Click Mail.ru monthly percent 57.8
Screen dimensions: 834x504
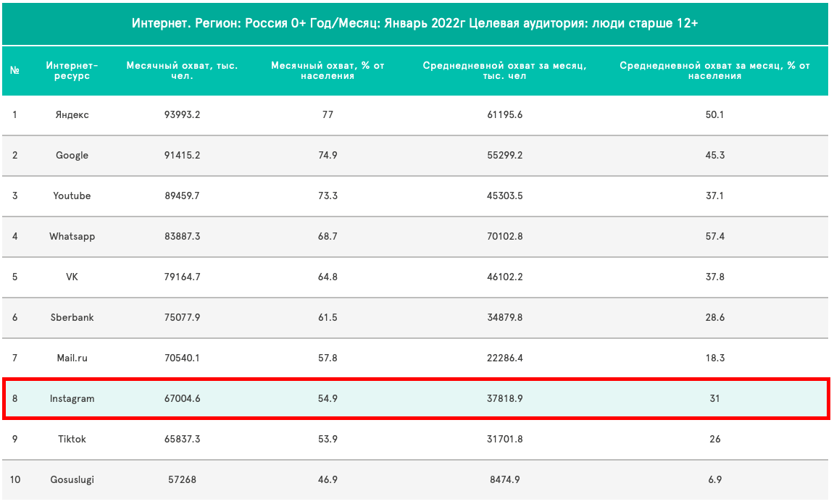coord(328,358)
